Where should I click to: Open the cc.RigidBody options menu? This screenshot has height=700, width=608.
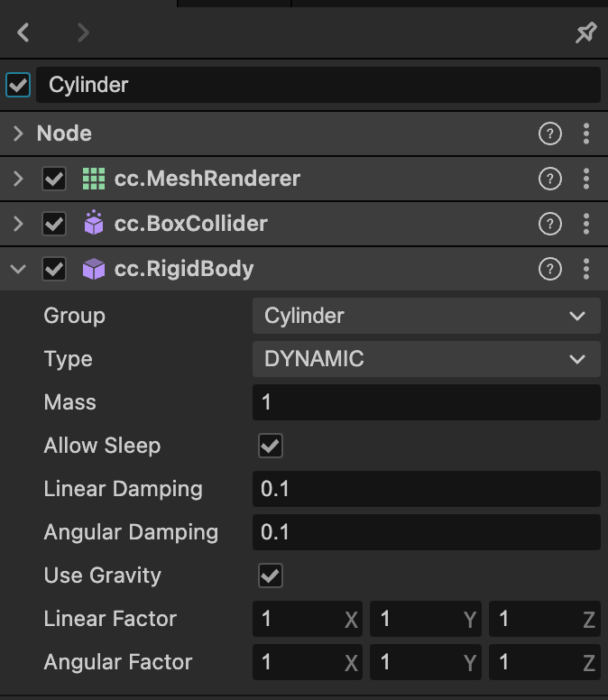(x=586, y=269)
